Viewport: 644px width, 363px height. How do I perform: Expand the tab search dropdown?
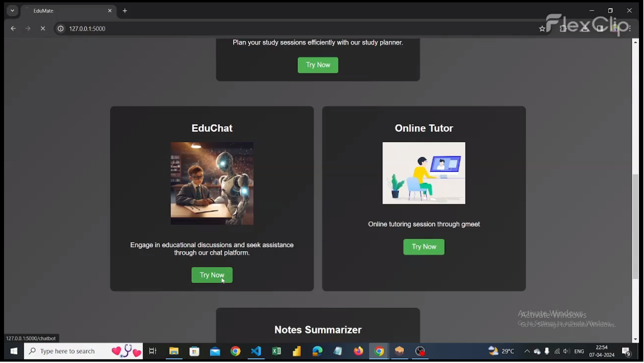[12, 11]
